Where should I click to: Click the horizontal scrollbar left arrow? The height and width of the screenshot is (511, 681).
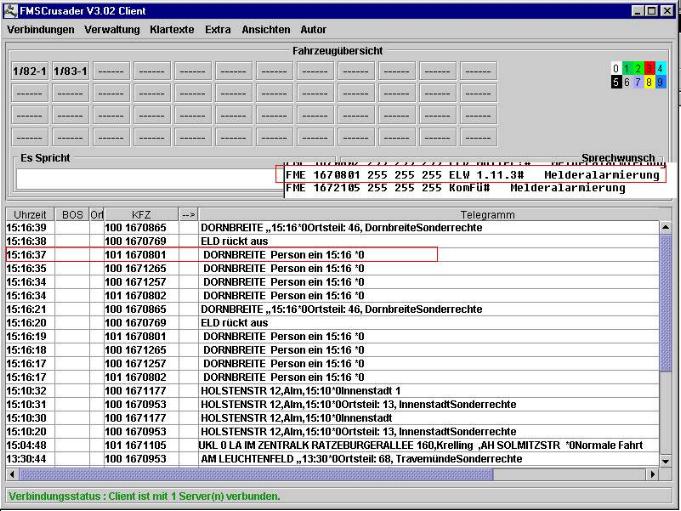pyautogui.click(x=13, y=473)
